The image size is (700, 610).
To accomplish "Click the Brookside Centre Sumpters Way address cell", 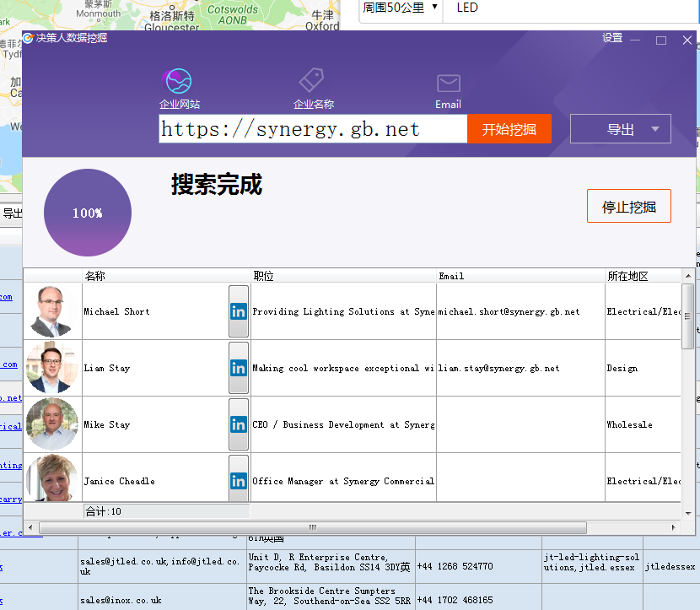I will click(331, 597).
